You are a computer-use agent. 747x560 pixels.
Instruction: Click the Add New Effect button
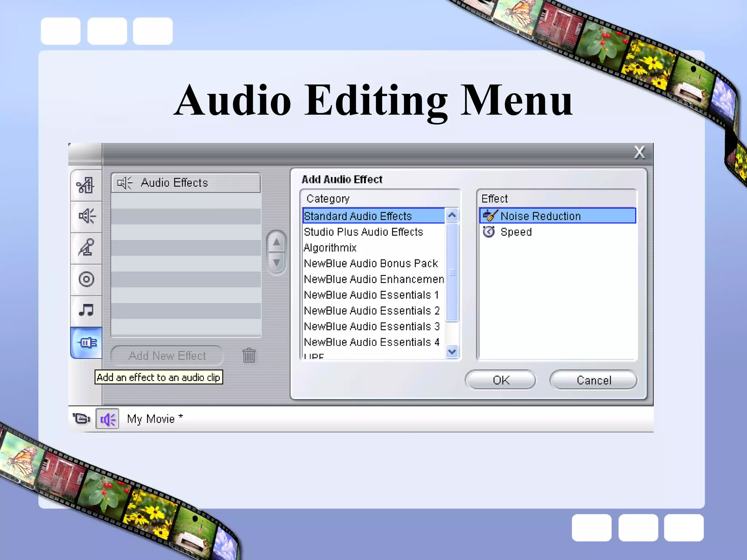(x=167, y=355)
